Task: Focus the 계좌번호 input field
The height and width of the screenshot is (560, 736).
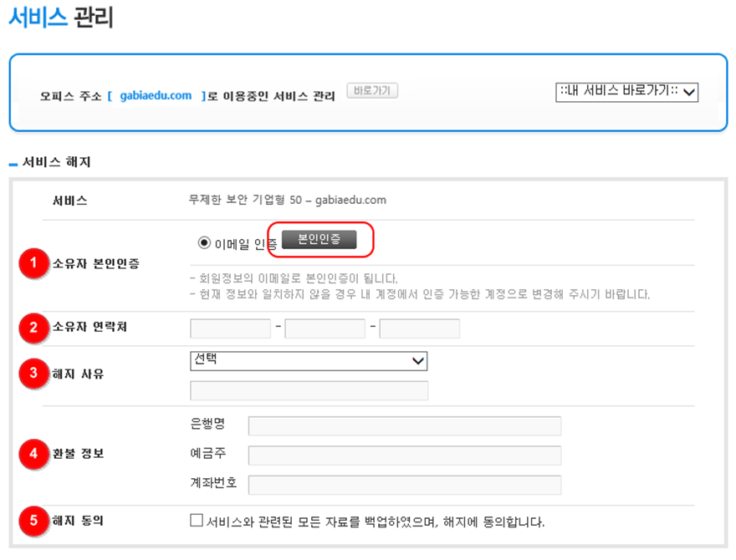Action: [404, 485]
